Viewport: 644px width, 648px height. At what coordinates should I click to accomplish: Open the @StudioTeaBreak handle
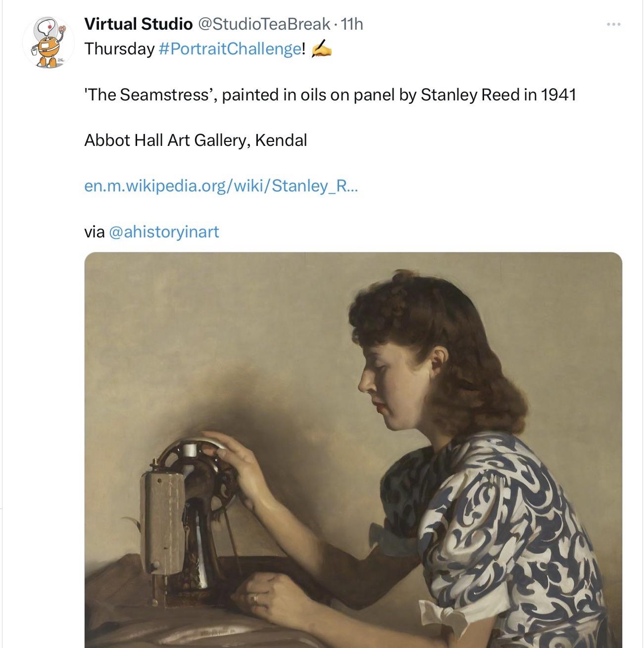(264, 23)
